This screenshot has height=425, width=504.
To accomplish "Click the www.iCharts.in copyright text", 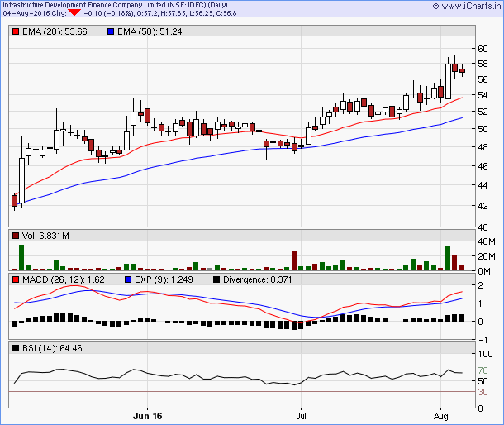I will click(x=467, y=6).
